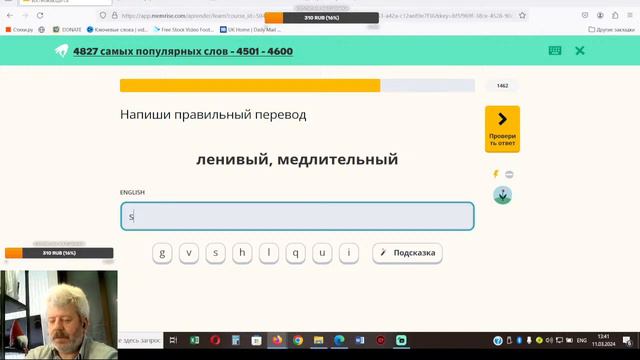Open the Другие закладки bookmarks folder

click(x=611, y=29)
